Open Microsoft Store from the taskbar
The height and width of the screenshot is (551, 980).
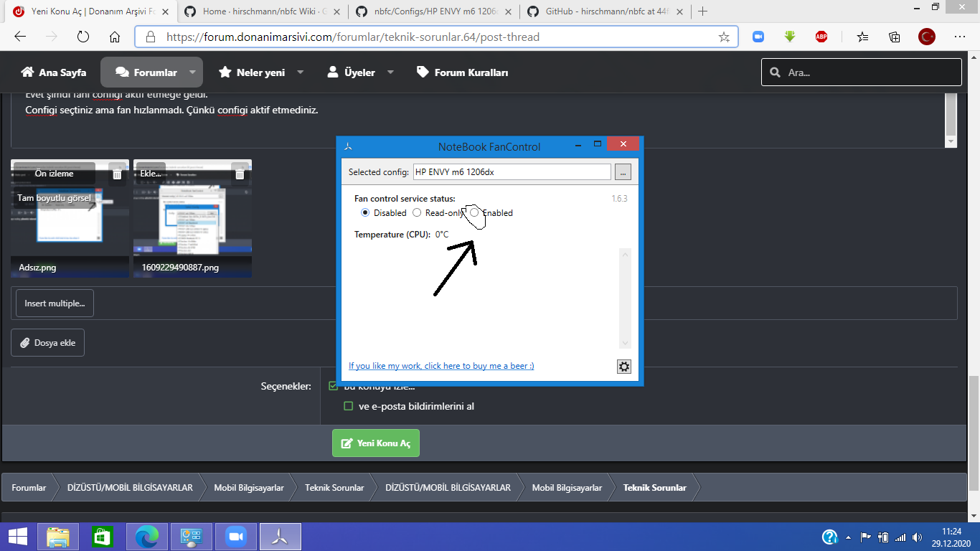pos(102,537)
